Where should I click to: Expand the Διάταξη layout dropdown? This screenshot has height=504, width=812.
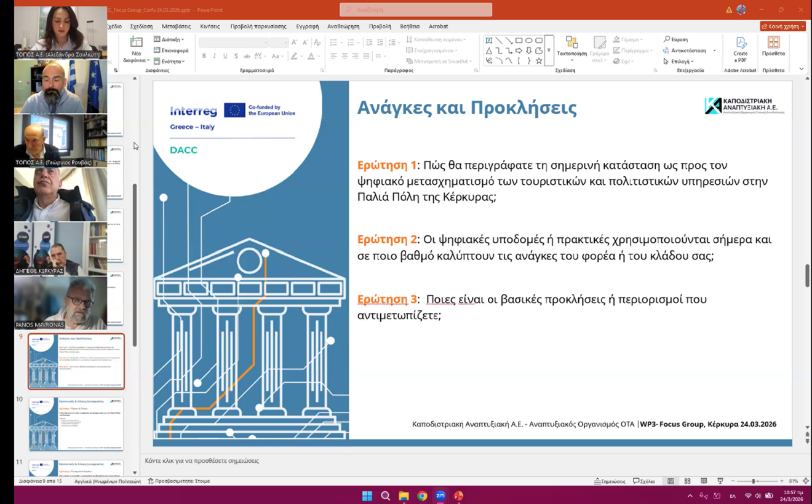click(169, 39)
